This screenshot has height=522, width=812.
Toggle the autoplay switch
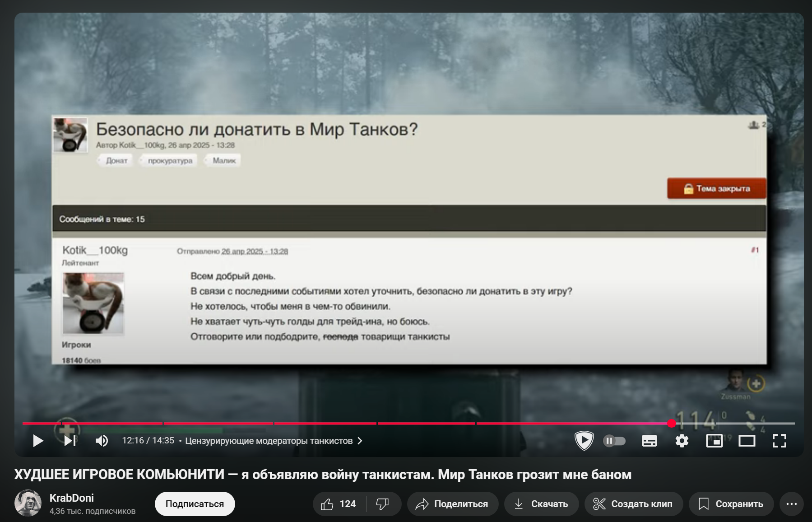pos(614,441)
